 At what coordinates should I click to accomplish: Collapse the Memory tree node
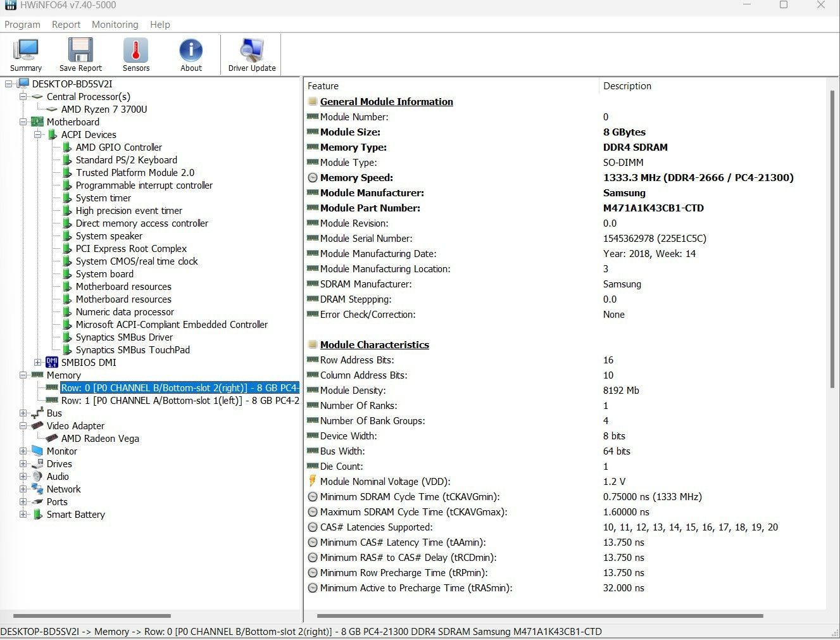coord(23,375)
